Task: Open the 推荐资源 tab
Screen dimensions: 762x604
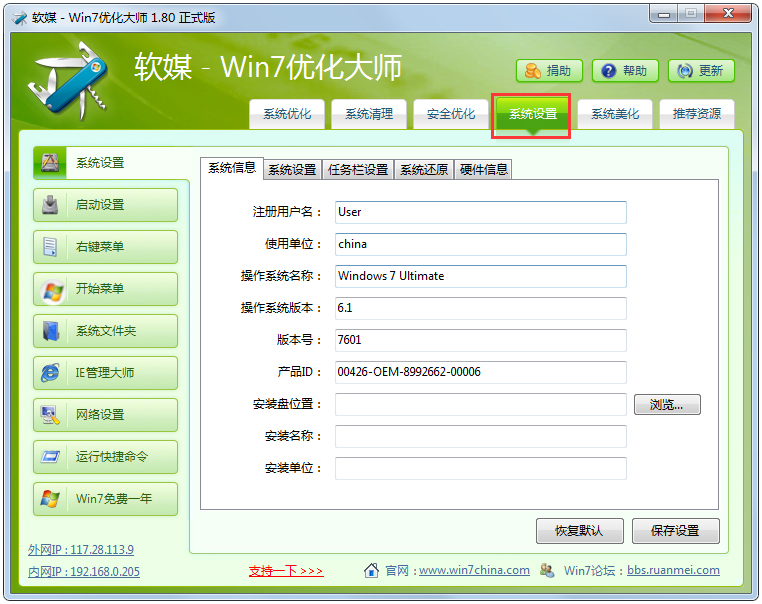Action: tap(696, 114)
